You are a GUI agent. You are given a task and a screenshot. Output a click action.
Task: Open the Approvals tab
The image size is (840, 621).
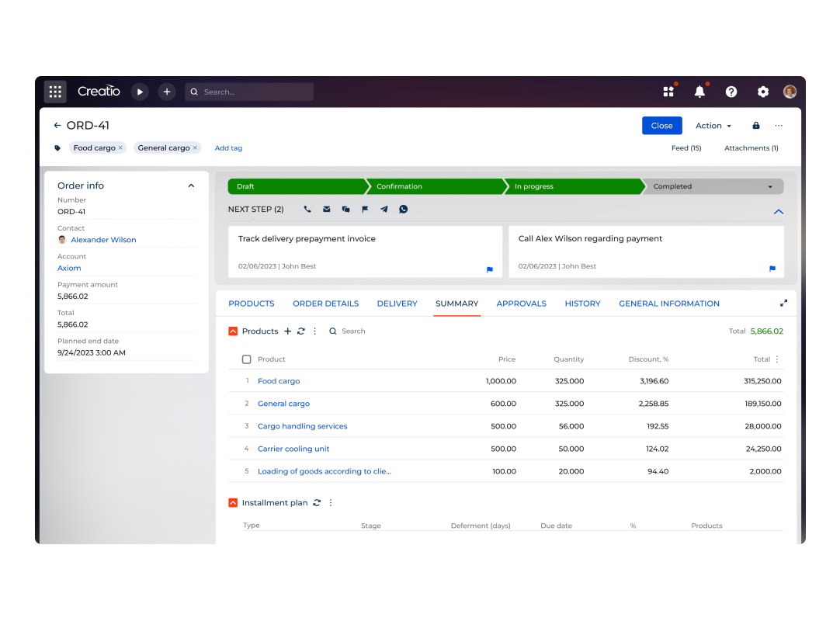521,304
